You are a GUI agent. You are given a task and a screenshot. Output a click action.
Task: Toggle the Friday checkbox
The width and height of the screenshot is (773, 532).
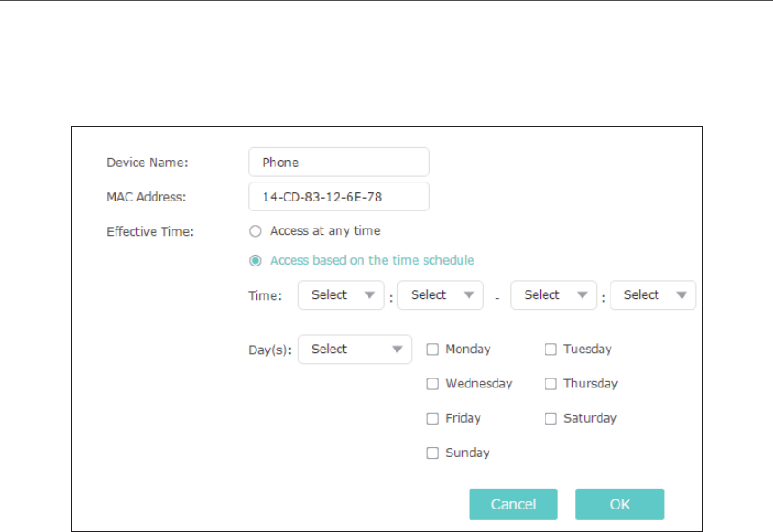[433, 418]
